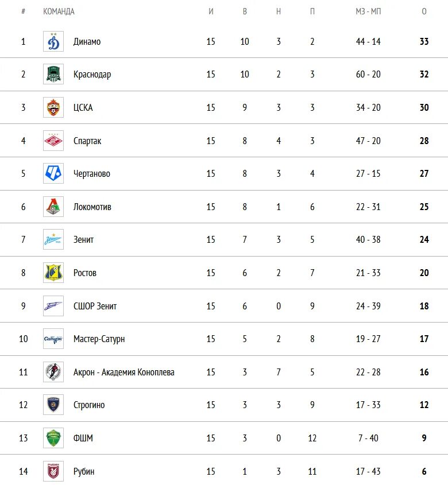Click the Ростов yellow-blue crest

(53, 273)
